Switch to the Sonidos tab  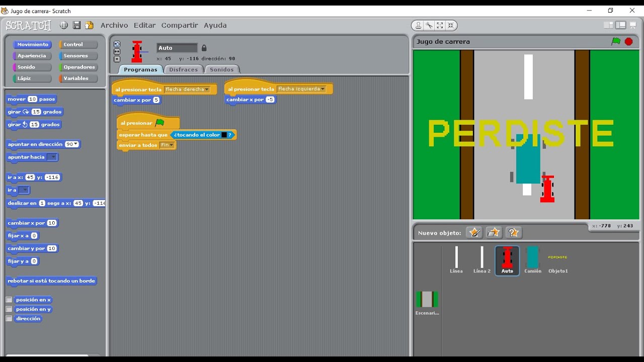[222, 69]
